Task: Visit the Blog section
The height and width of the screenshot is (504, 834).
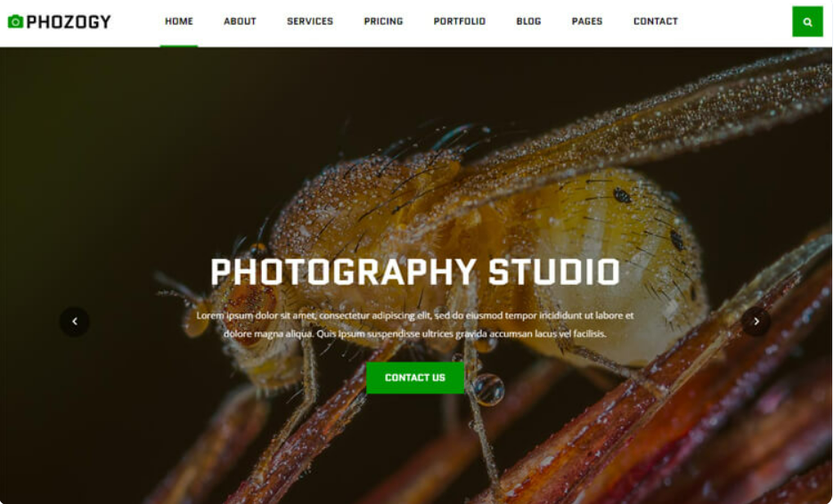Action: 528,21
